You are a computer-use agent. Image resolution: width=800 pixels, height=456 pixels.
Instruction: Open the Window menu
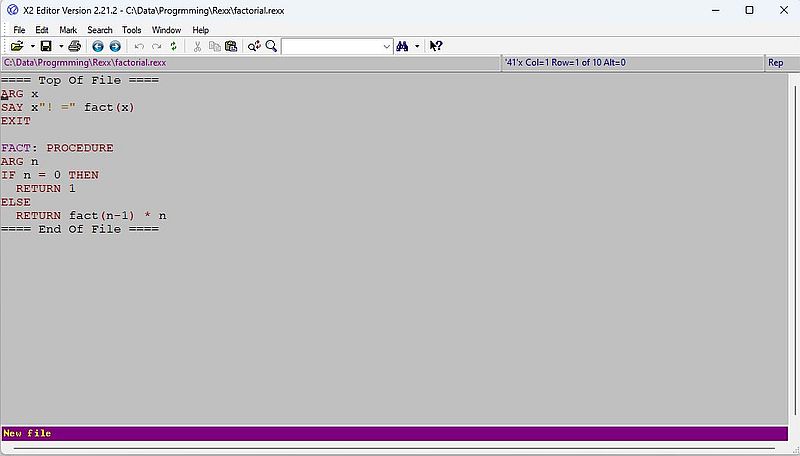click(x=166, y=30)
